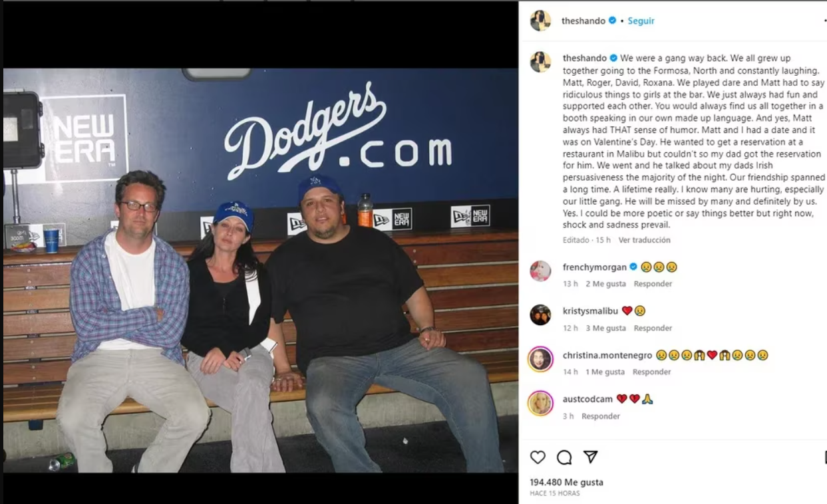Click theshando avatar beside the caption
Screen dimensions: 827x504
pyautogui.click(x=540, y=62)
